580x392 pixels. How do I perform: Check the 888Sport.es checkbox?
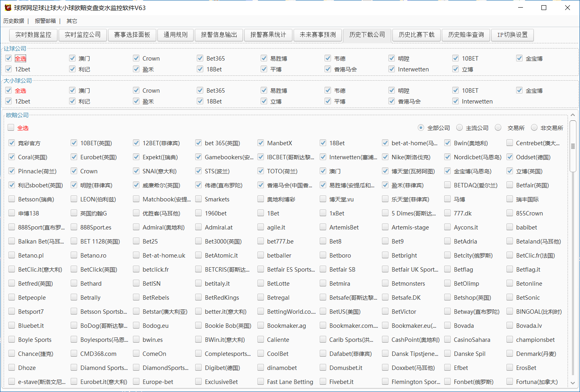74,227
